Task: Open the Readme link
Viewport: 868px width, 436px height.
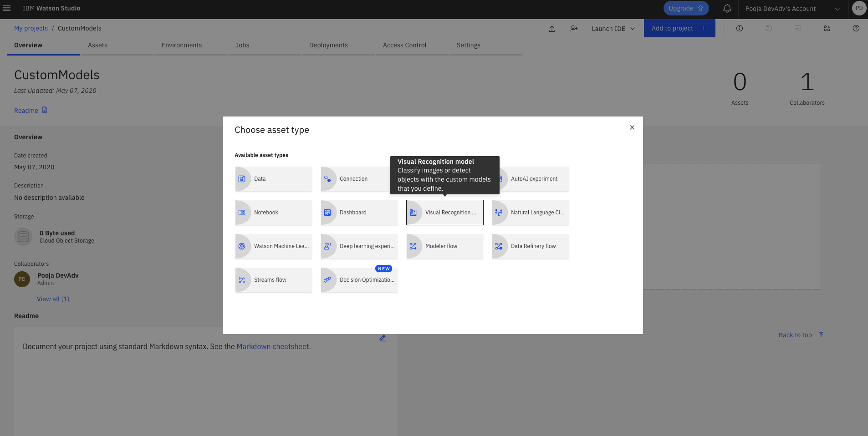Action: click(x=26, y=111)
